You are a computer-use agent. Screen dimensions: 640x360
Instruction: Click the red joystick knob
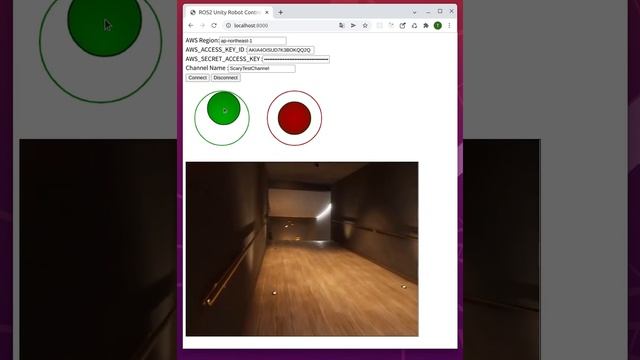click(294, 118)
